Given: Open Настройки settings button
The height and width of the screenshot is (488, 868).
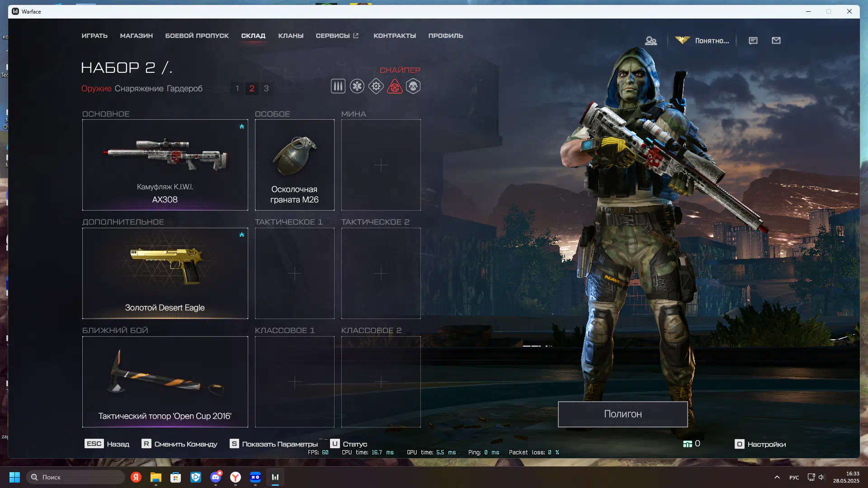Looking at the screenshot, I should pyautogui.click(x=760, y=444).
